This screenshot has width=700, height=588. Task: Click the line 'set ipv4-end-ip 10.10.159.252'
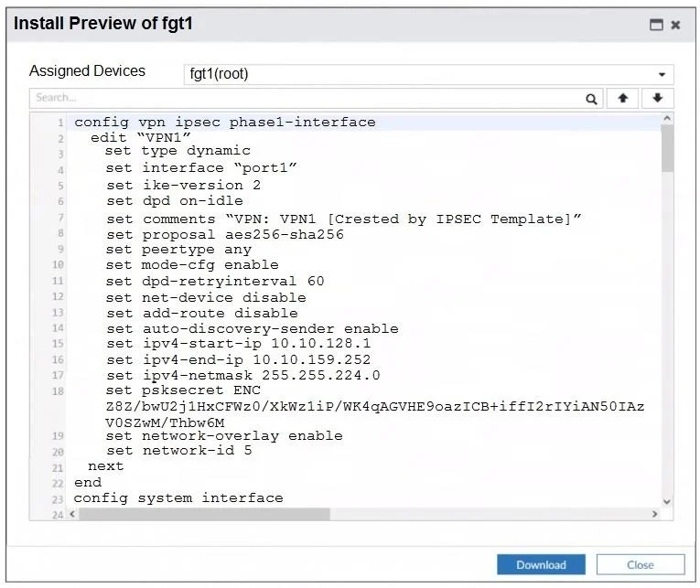(239, 359)
